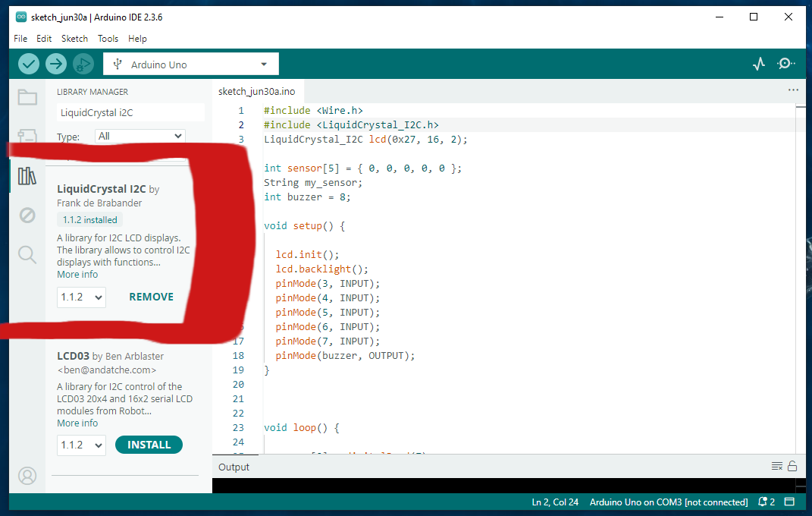Open the Tools menu
Image resolution: width=812 pixels, height=516 pixels.
tap(108, 39)
